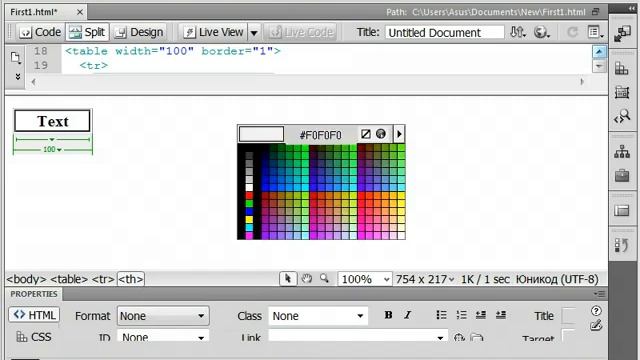Open the Files site-map panel icon in dock
Screen dimensions: 640x360
tap(622, 152)
